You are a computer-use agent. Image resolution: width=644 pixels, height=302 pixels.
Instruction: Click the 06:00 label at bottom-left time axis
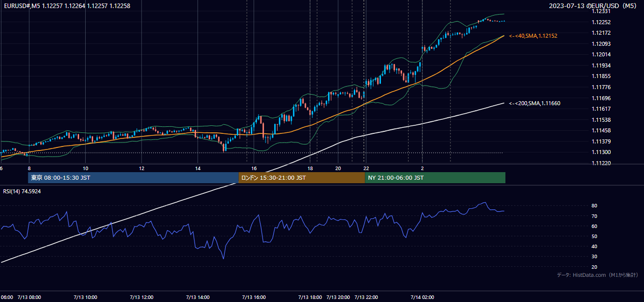click(7, 297)
